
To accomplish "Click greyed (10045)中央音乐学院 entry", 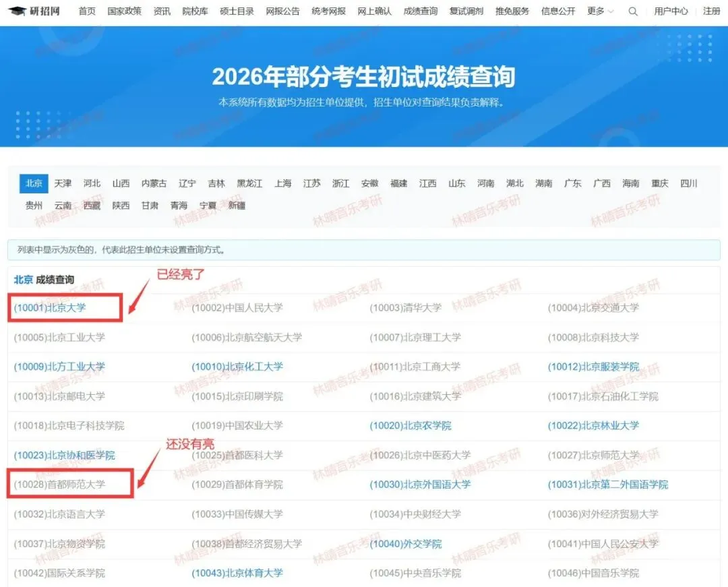I will (415, 573).
